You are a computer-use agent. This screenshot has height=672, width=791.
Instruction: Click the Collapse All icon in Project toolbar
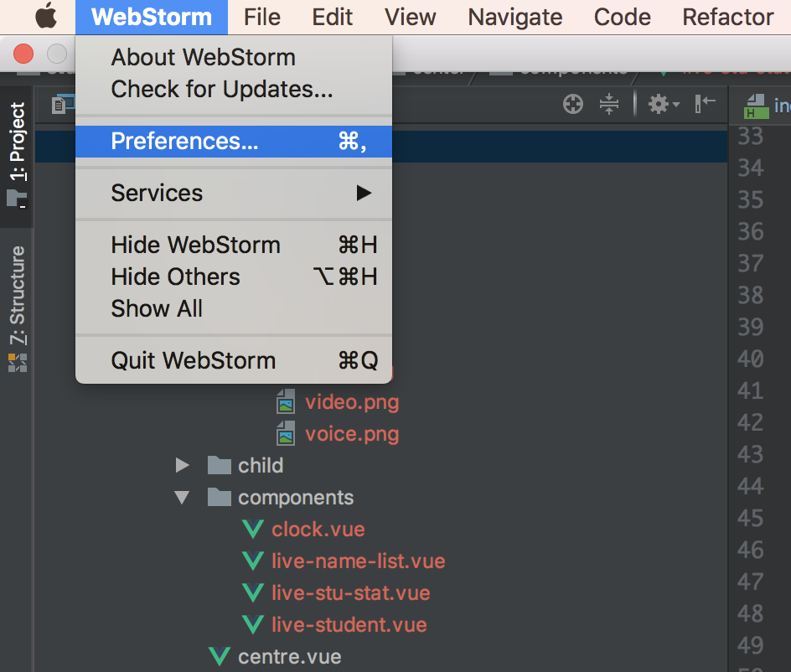coord(609,104)
